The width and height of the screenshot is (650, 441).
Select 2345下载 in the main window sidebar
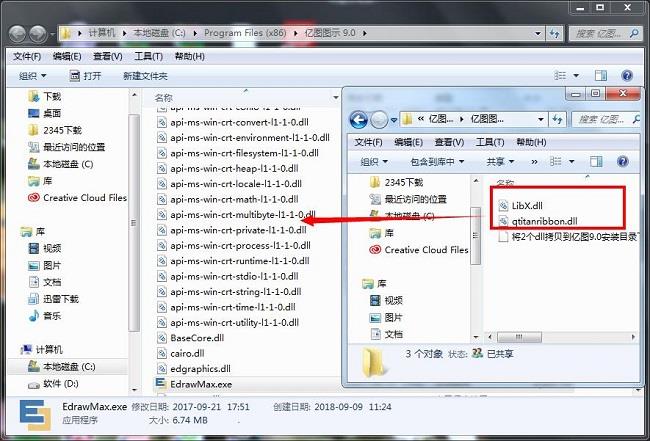55,130
